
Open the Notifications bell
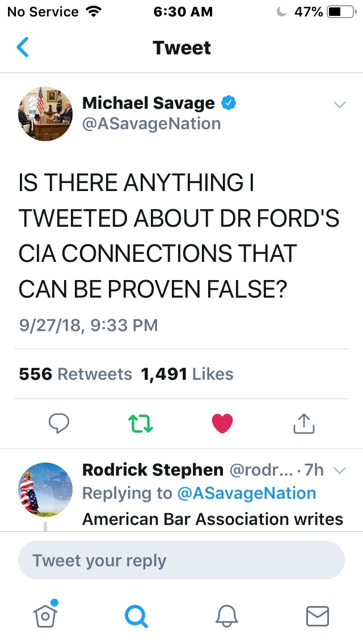point(226,615)
